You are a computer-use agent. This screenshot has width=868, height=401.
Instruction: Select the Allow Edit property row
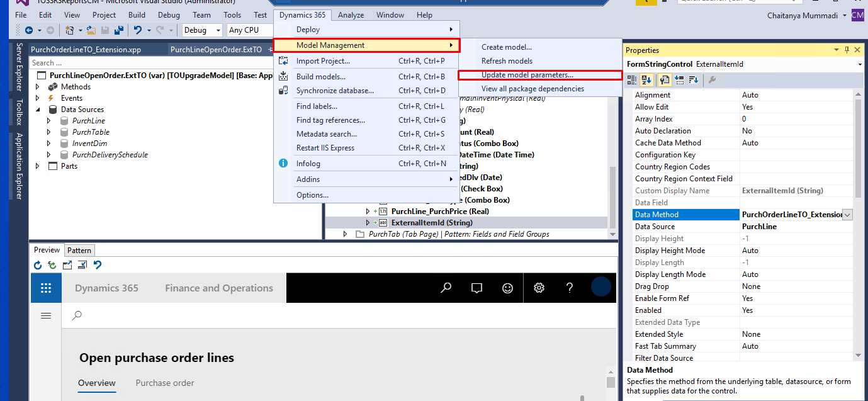coord(743,107)
